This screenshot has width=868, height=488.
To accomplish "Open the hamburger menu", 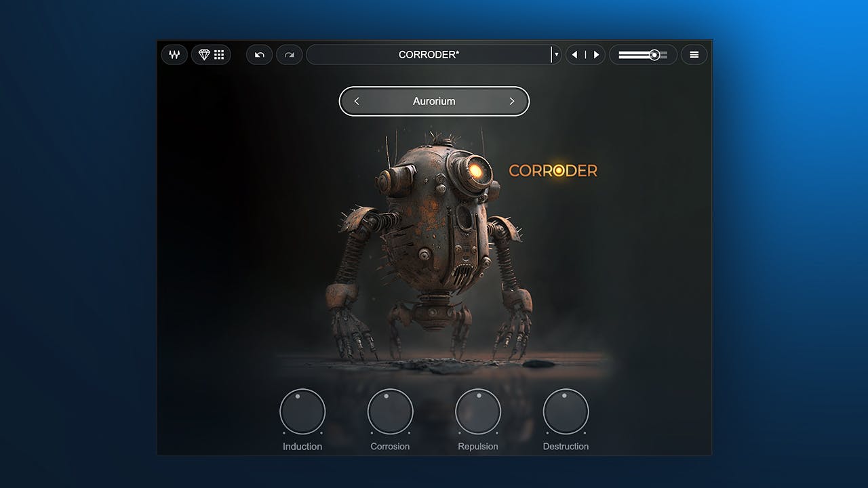I will (694, 55).
